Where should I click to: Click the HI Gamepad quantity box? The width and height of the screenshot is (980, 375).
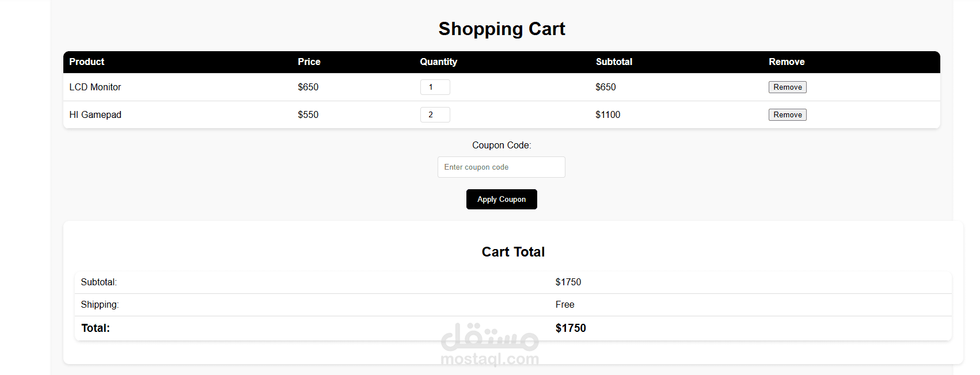(x=435, y=115)
